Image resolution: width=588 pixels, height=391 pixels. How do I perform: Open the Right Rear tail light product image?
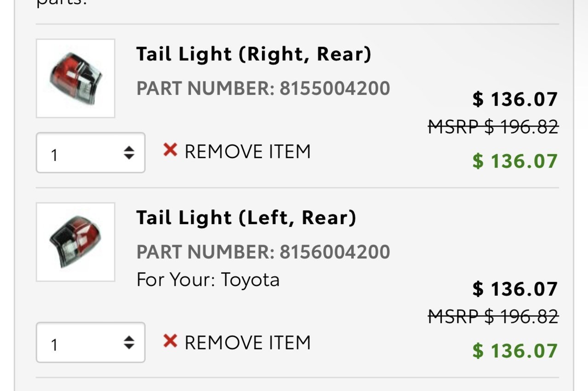pos(75,78)
